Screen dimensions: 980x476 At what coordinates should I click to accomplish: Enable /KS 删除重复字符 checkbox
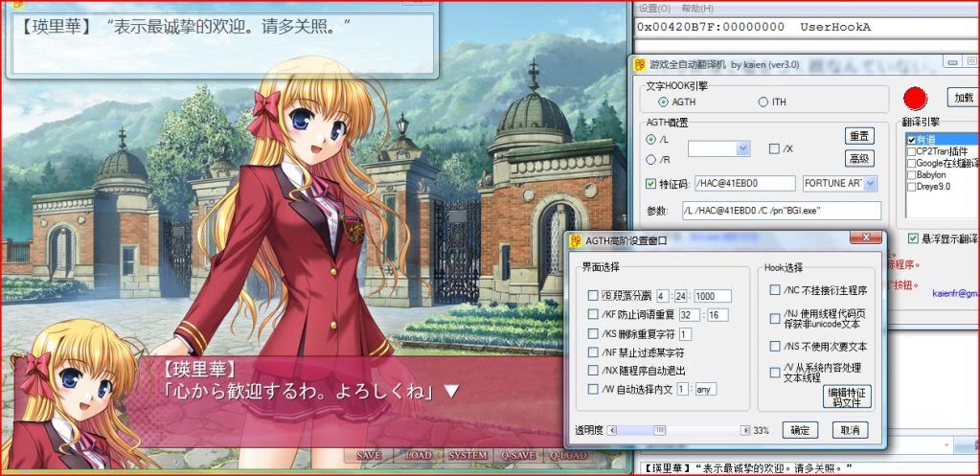(x=592, y=333)
